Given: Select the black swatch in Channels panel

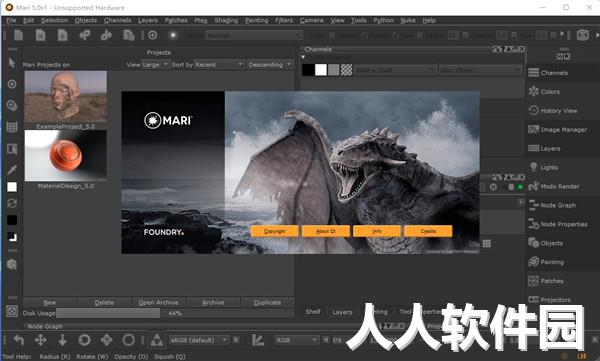Looking at the screenshot, I should 308,70.
